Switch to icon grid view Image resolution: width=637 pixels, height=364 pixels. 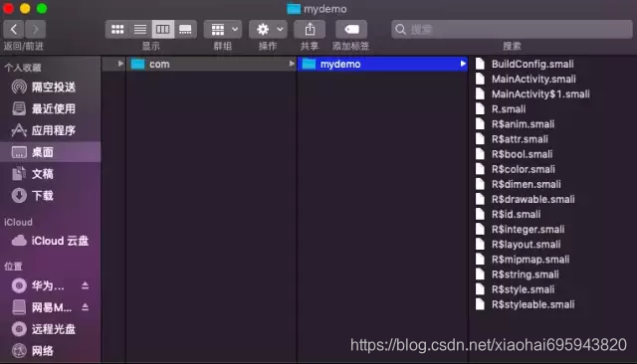coord(117,29)
